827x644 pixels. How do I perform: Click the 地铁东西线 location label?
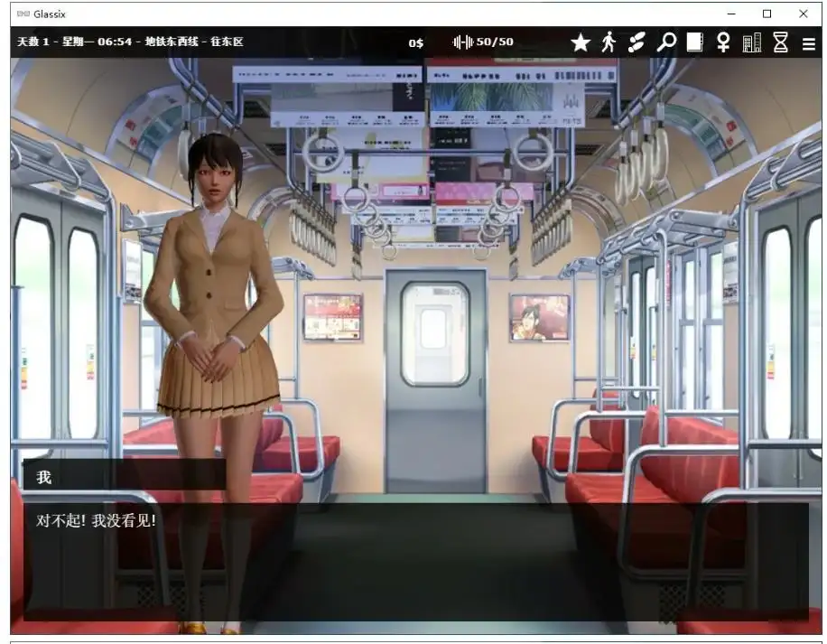172,42
